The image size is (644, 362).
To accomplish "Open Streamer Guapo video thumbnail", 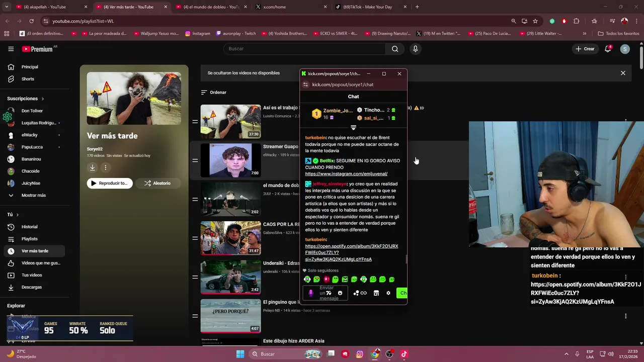I will (230, 160).
